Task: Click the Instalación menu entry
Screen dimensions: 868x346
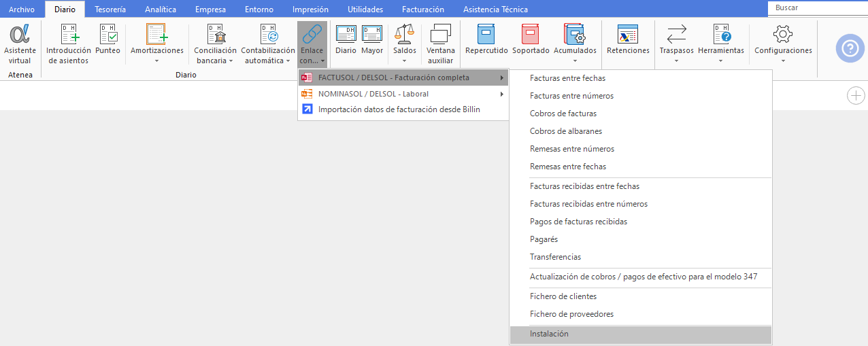Action: (x=641, y=334)
